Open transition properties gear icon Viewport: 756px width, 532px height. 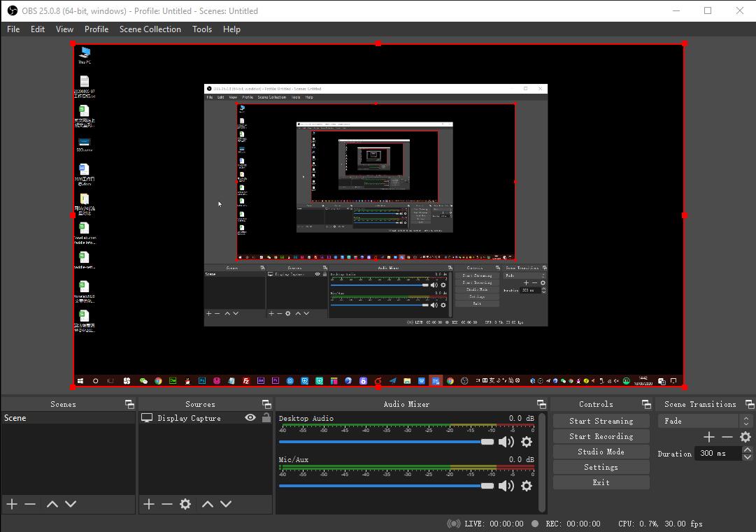pyautogui.click(x=746, y=437)
